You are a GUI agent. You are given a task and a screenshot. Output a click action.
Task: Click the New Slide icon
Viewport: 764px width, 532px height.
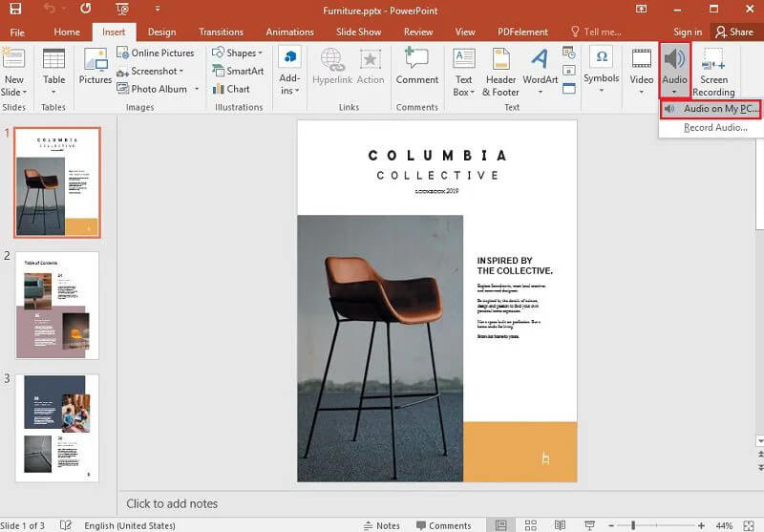(x=13, y=59)
